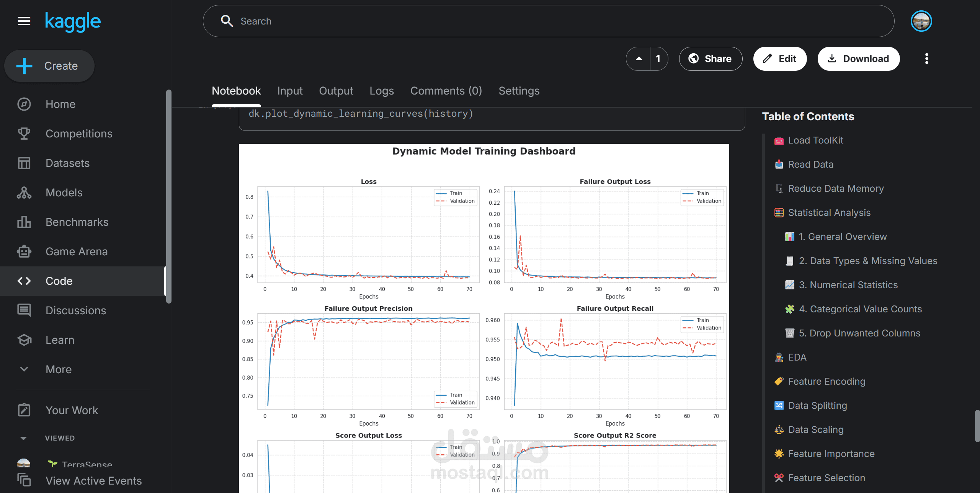Click the Create button
Screen dimensions: 980x493
click(x=49, y=66)
